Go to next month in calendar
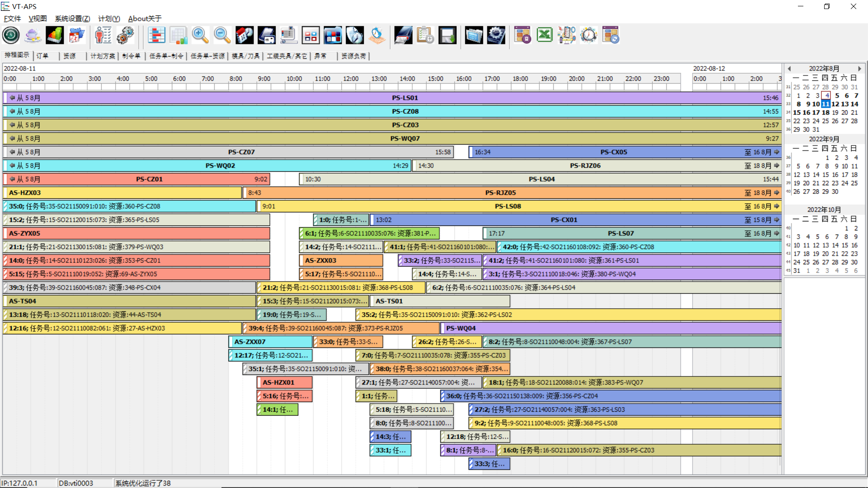 click(859, 69)
